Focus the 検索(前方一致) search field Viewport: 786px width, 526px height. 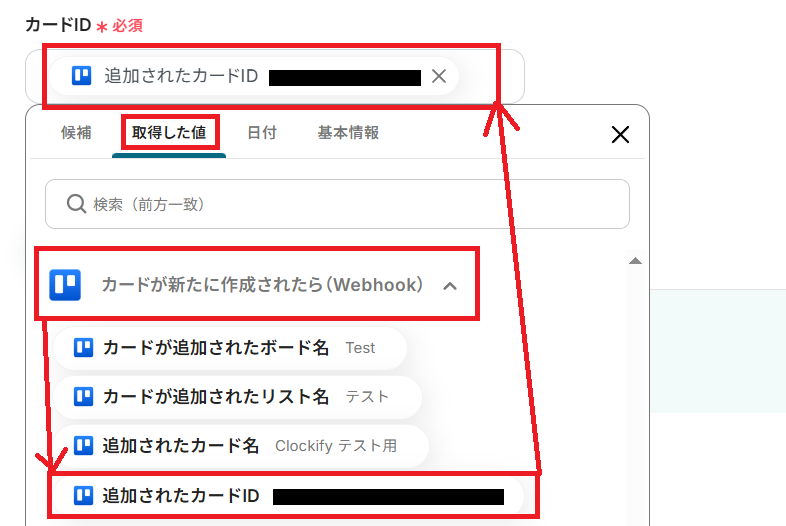click(x=337, y=204)
